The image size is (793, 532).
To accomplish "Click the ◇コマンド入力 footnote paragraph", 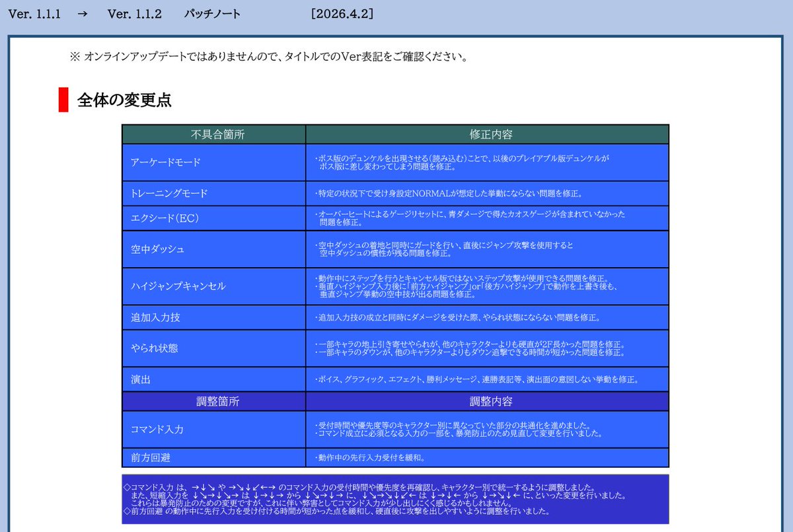I will tap(375, 495).
